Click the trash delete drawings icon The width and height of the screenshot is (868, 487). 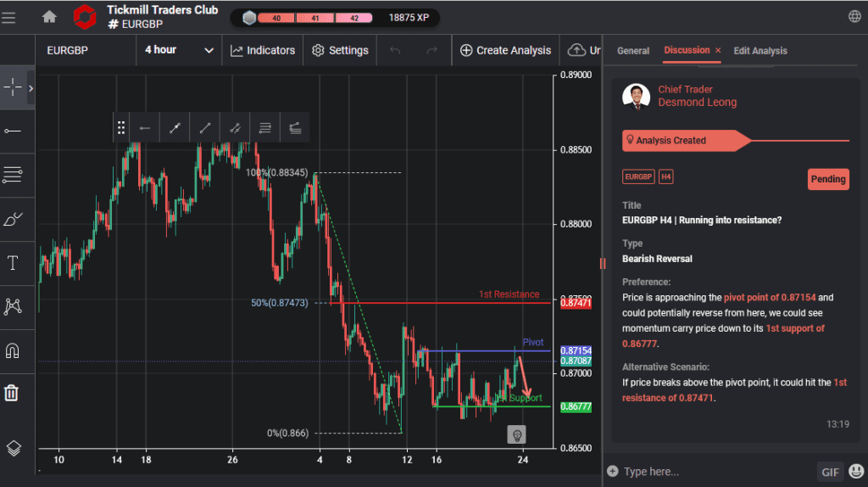coord(12,393)
